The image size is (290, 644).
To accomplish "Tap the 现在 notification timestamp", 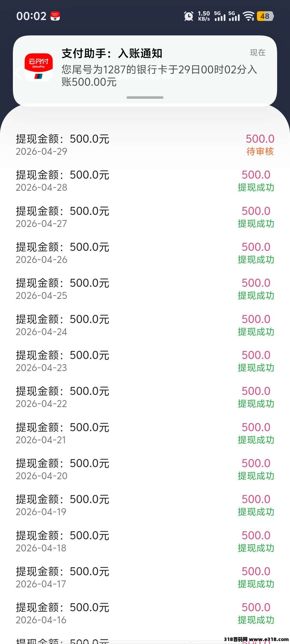I will click(258, 53).
